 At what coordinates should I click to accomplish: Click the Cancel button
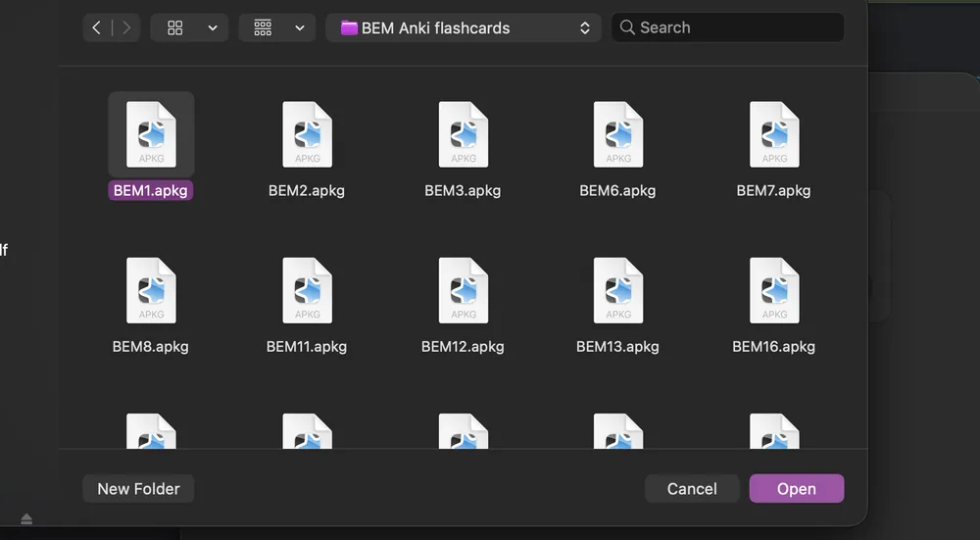[x=692, y=489]
